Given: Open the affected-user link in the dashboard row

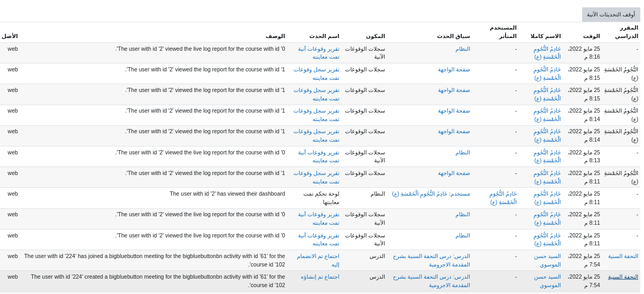Looking at the screenshot, I should click(x=503, y=198).
